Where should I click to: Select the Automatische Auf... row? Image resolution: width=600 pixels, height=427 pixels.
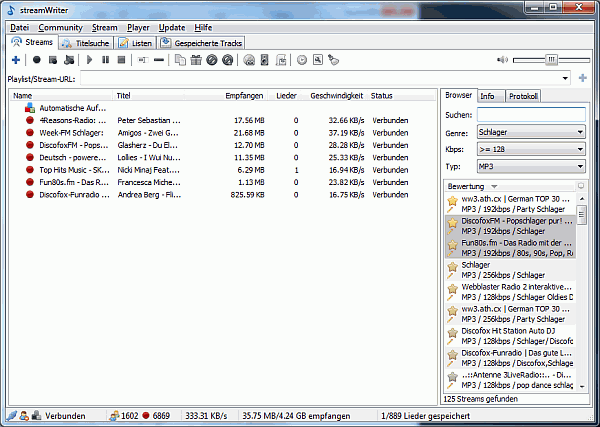pos(222,108)
